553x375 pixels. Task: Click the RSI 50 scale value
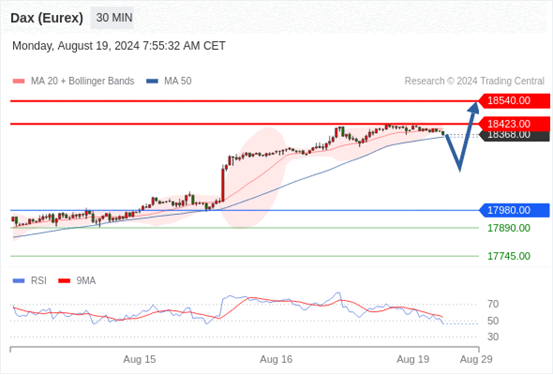493,321
